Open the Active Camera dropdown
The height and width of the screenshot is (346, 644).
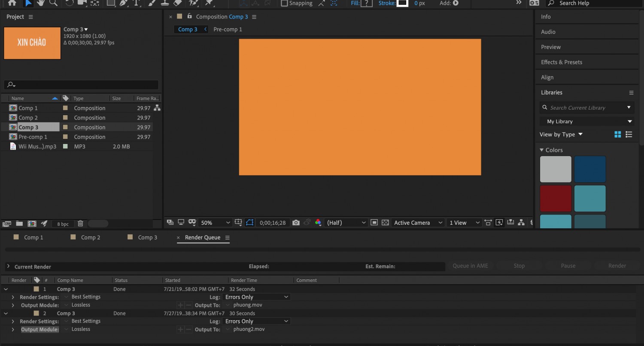418,223
